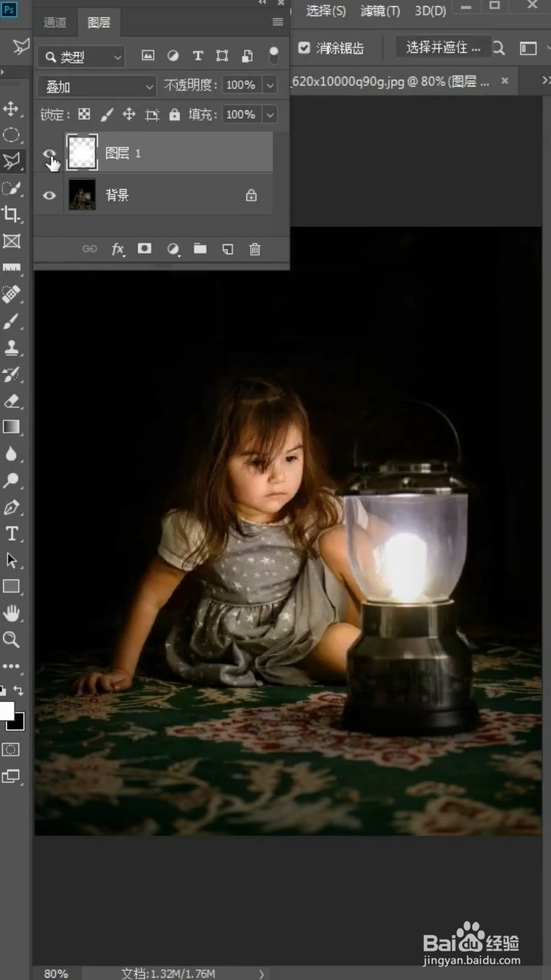Lock layer position
The width and height of the screenshot is (551, 980).
click(x=129, y=115)
